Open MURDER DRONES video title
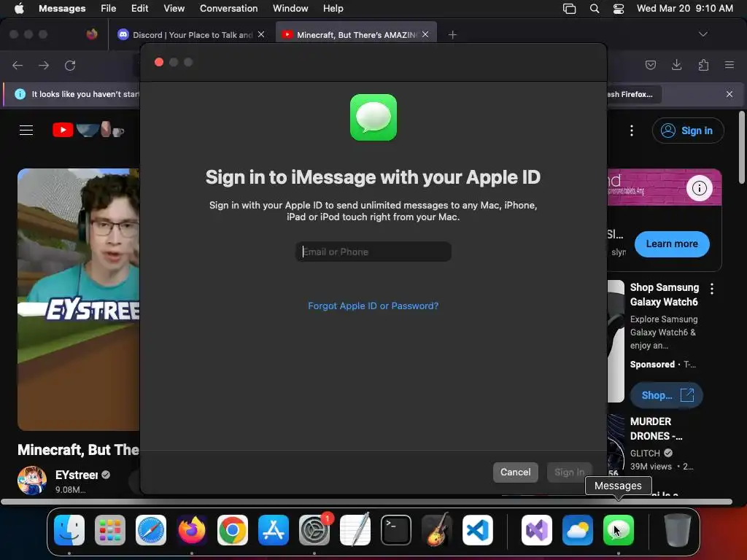This screenshot has width=747, height=560. coord(656,429)
